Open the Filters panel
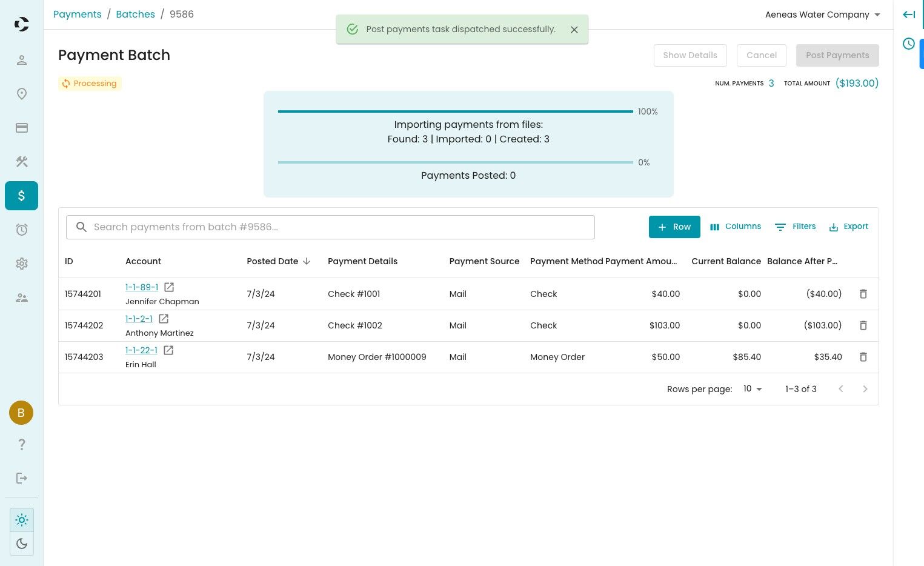This screenshot has height=566, width=924. click(x=796, y=227)
